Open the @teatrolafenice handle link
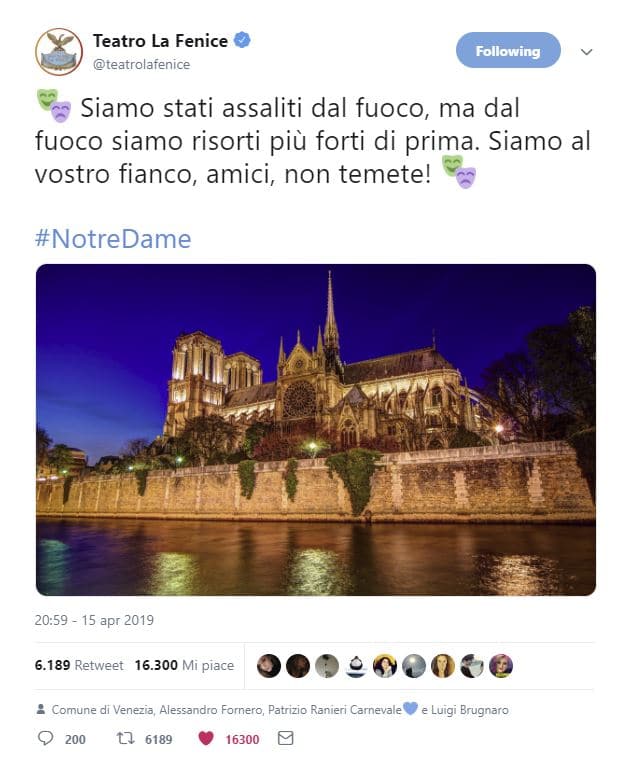 tap(141, 65)
